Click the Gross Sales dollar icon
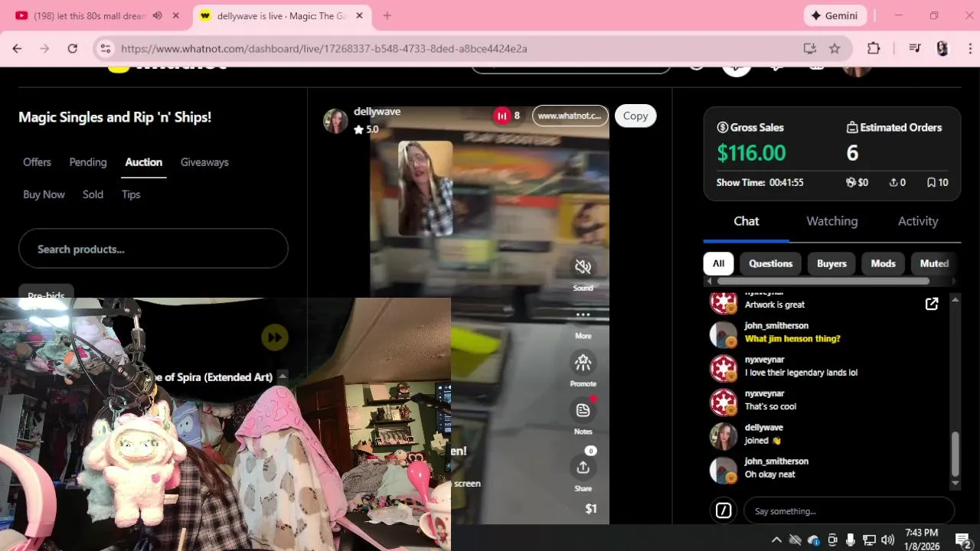 [722, 128]
